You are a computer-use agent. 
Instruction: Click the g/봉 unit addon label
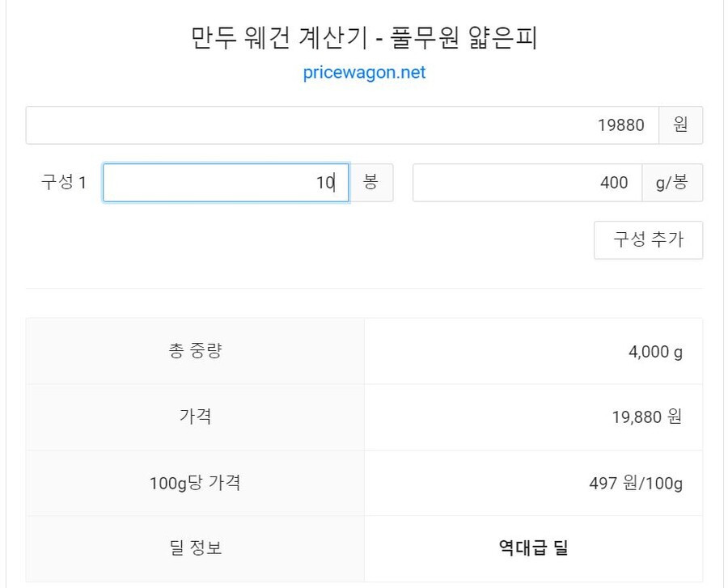672,183
